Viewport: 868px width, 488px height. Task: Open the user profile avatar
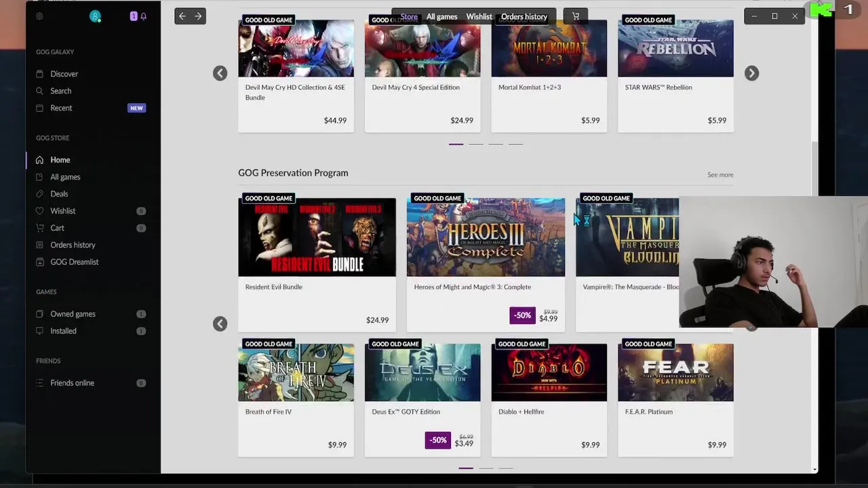[x=95, y=16]
